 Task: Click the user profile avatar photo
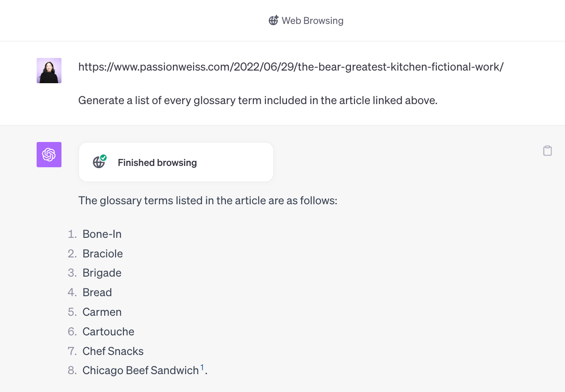(x=49, y=71)
